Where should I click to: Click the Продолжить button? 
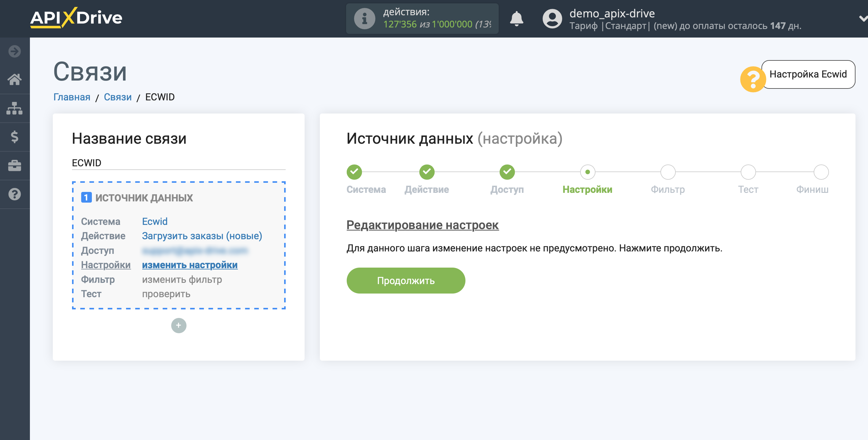[x=406, y=280]
